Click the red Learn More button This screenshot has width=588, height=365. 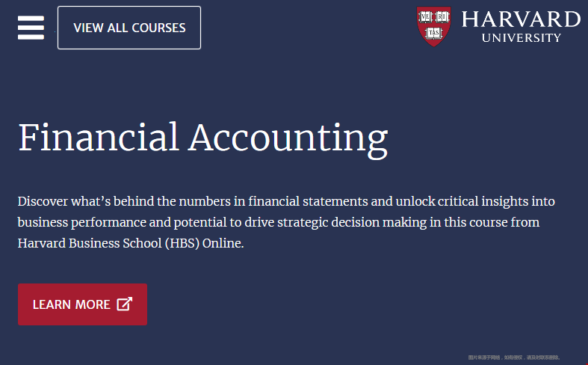82,304
